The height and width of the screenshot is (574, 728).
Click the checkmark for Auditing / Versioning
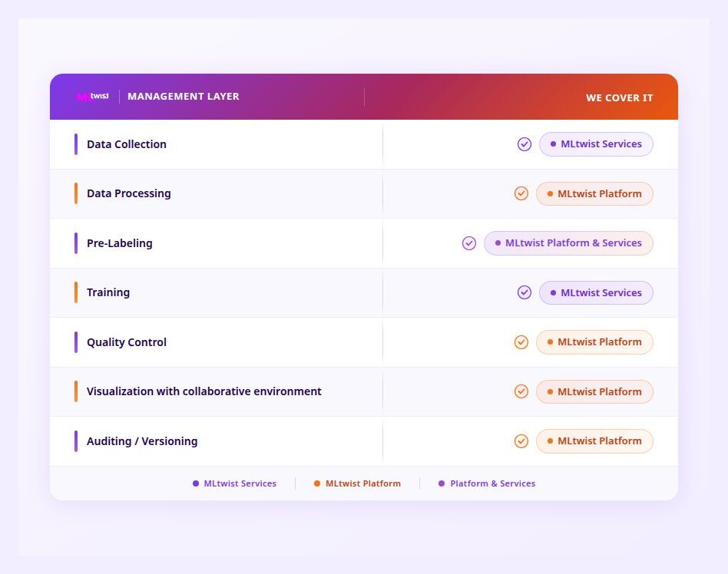pos(521,441)
